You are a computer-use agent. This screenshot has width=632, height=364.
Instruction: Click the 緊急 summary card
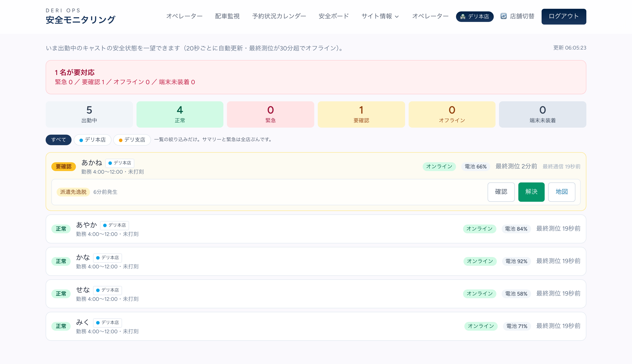270,114
